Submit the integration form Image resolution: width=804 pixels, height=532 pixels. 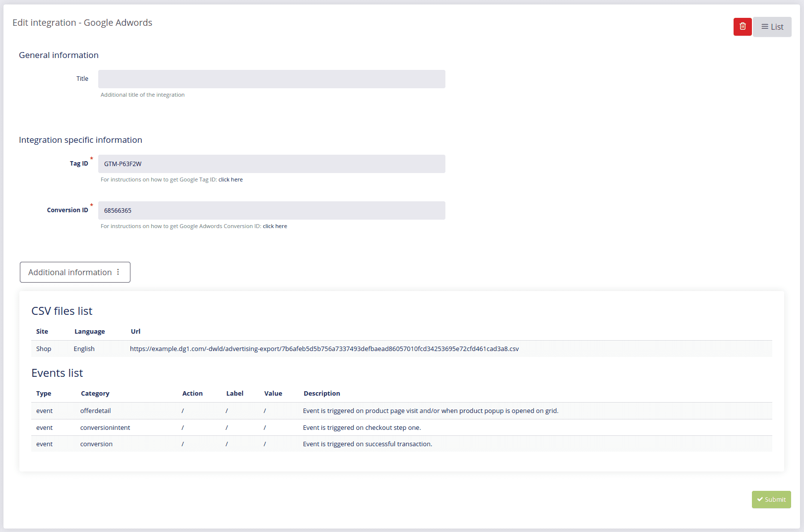(x=771, y=499)
